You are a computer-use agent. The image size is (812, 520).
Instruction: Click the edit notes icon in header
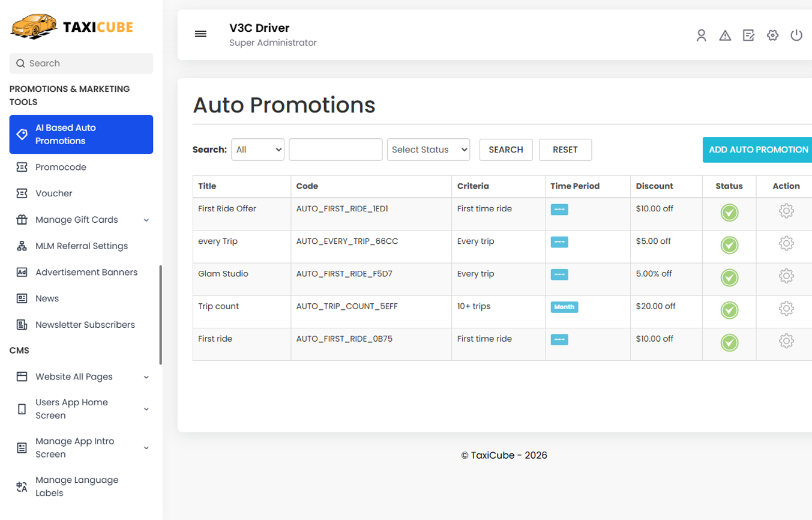(x=748, y=35)
